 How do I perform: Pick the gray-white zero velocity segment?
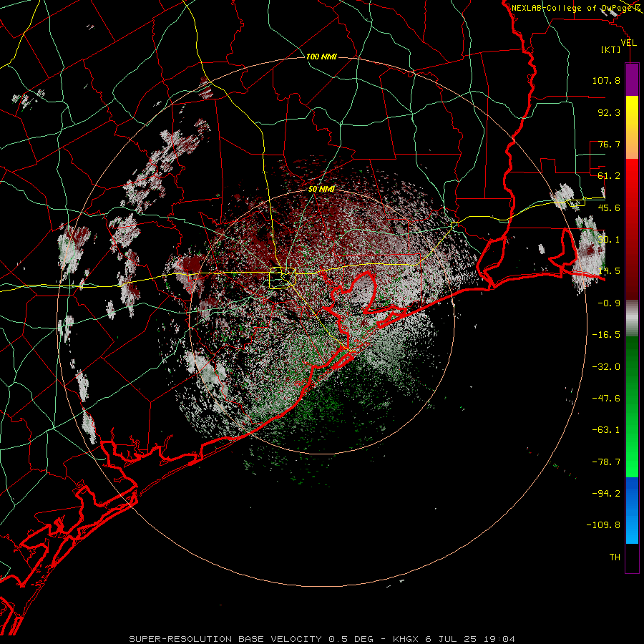tap(632, 318)
